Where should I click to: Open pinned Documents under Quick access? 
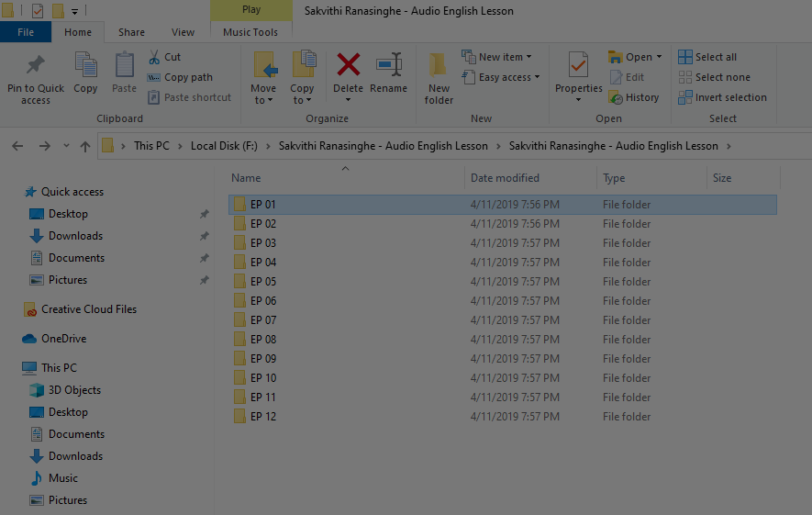pos(67,258)
